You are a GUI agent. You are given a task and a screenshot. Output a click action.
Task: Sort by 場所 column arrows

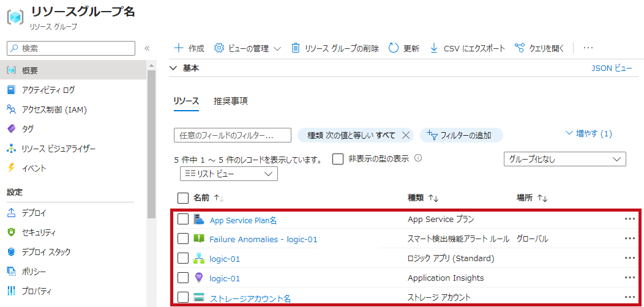pyautogui.click(x=542, y=198)
